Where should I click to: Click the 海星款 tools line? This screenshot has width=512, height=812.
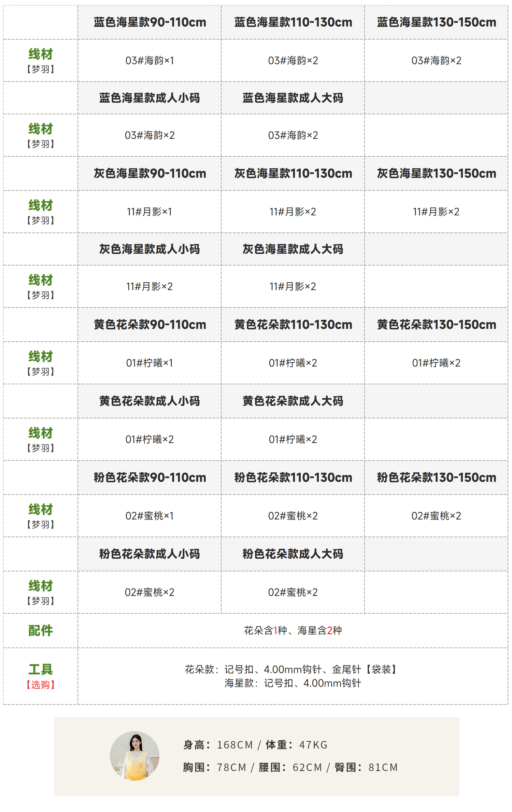[x=293, y=683]
